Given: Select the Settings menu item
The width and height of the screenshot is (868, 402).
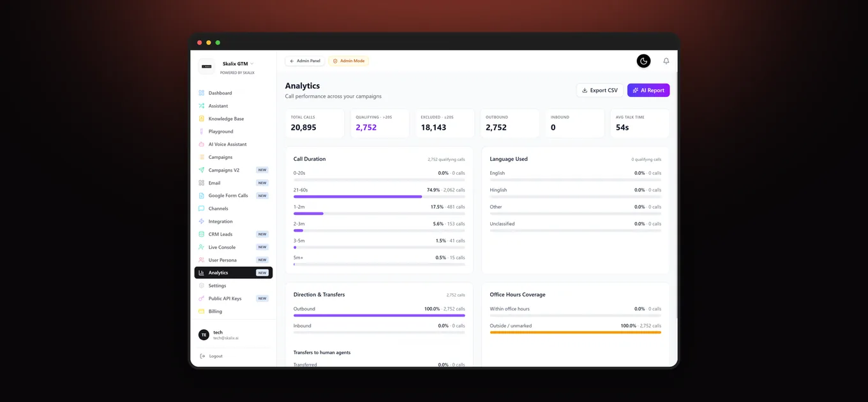Looking at the screenshot, I should pyautogui.click(x=234, y=286).
